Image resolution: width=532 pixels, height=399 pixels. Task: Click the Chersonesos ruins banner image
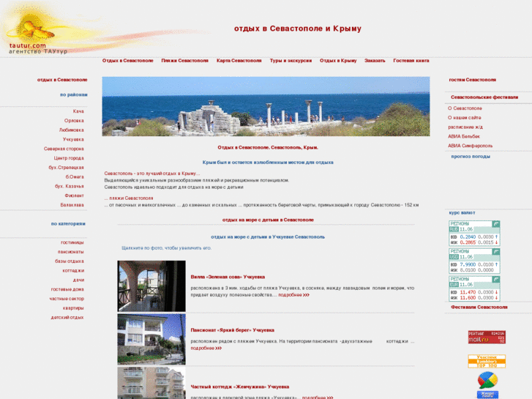[266, 106]
